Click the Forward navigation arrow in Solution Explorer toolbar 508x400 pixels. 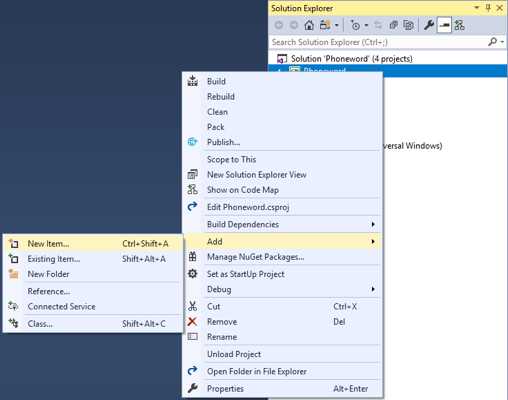click(x=294, y=25)
